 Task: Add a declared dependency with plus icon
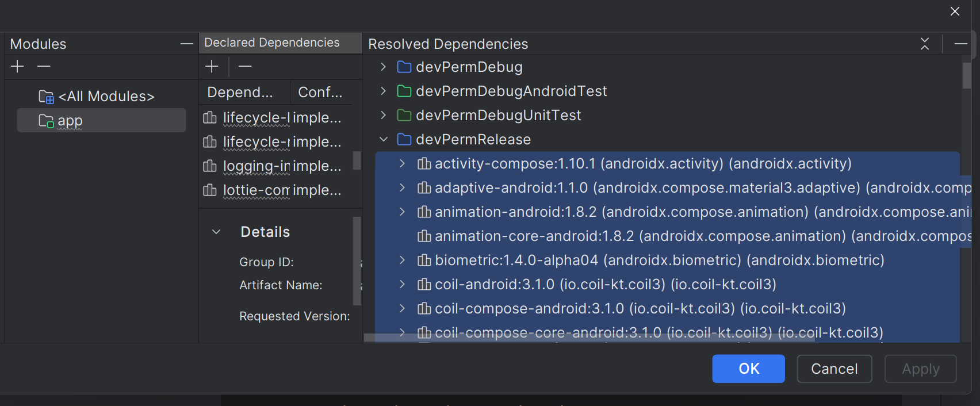(212, 67)
